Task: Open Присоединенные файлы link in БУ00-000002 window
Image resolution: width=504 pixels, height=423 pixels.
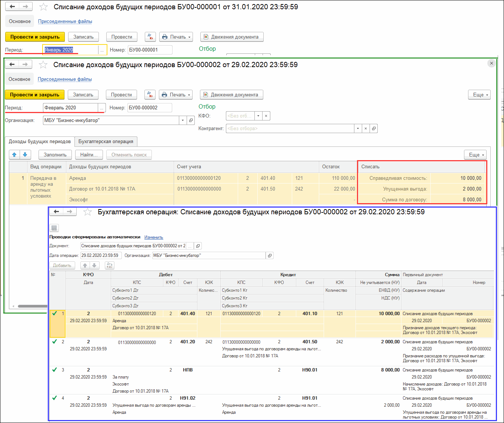Action: coord(65,79)
